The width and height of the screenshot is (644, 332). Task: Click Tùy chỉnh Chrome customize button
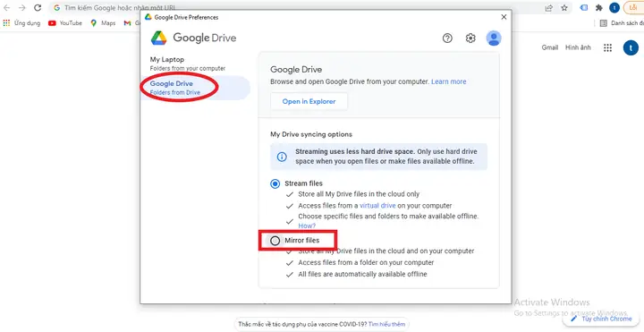[601, 319]
